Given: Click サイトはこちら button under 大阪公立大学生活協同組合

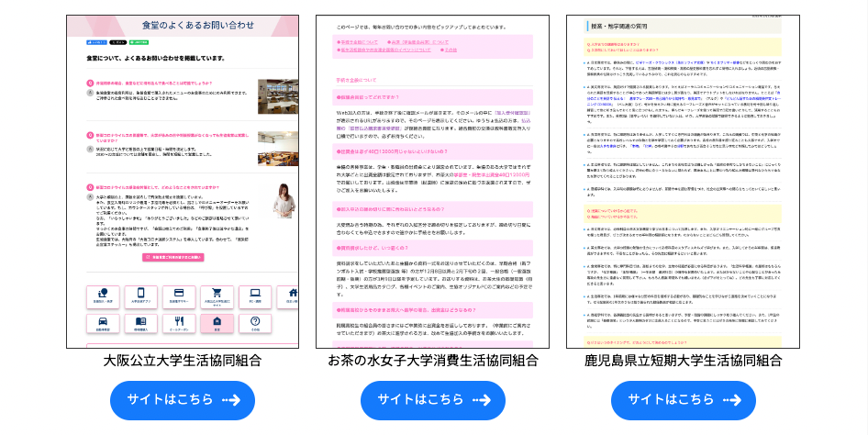Looking at the screenshot, I should [x=183, y=400].
